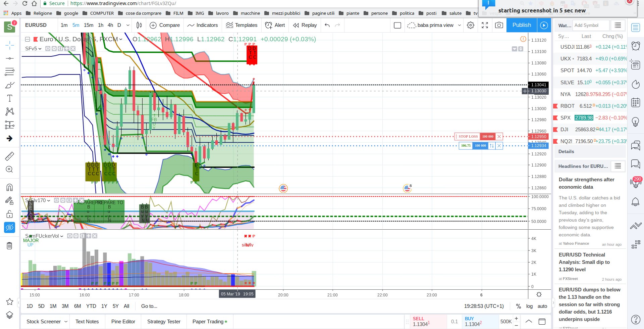Click the trash remove drawings icon

[10, 246]
